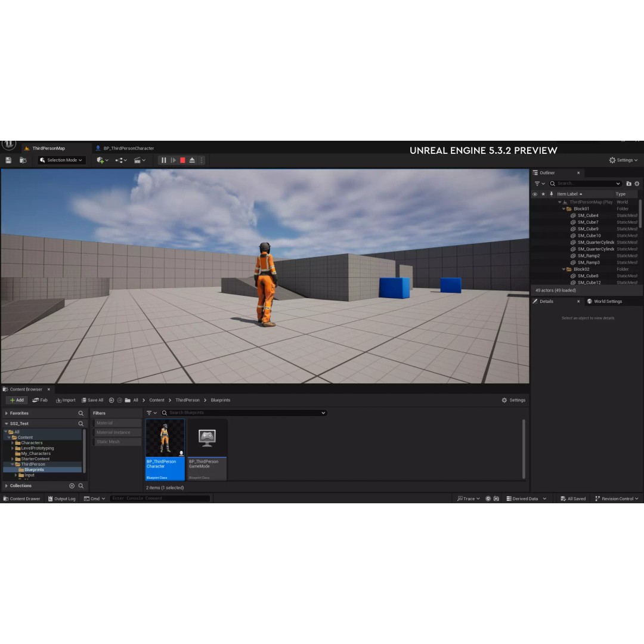Expand the Collections section
The height and width of the screenshot is (644, 644).
tap(6, 486)
